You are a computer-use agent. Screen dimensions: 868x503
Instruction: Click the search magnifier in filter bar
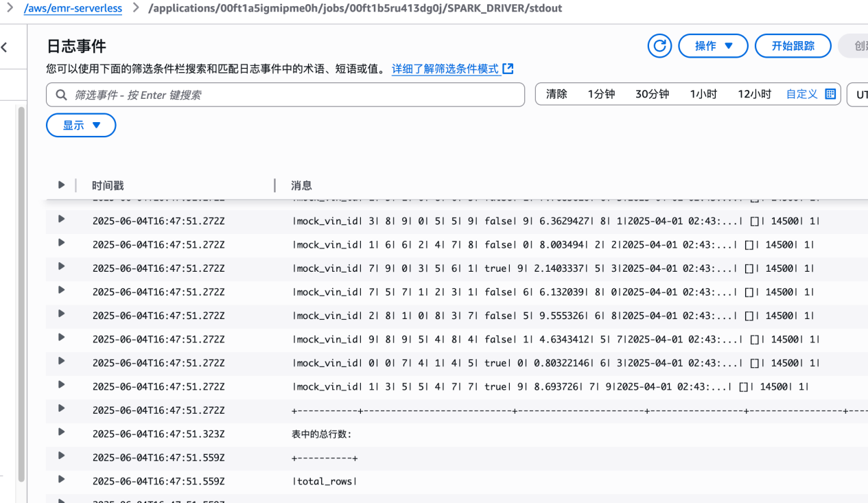click(x=62, y=95)
